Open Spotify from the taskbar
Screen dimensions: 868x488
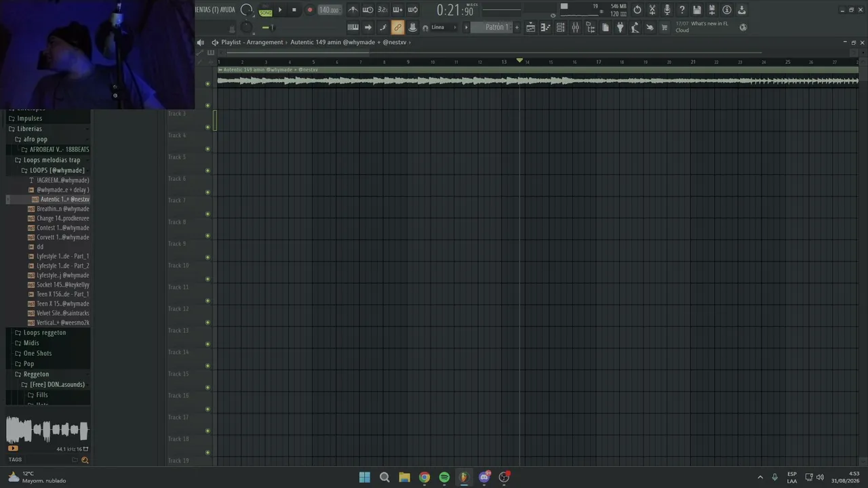(444, 477)
